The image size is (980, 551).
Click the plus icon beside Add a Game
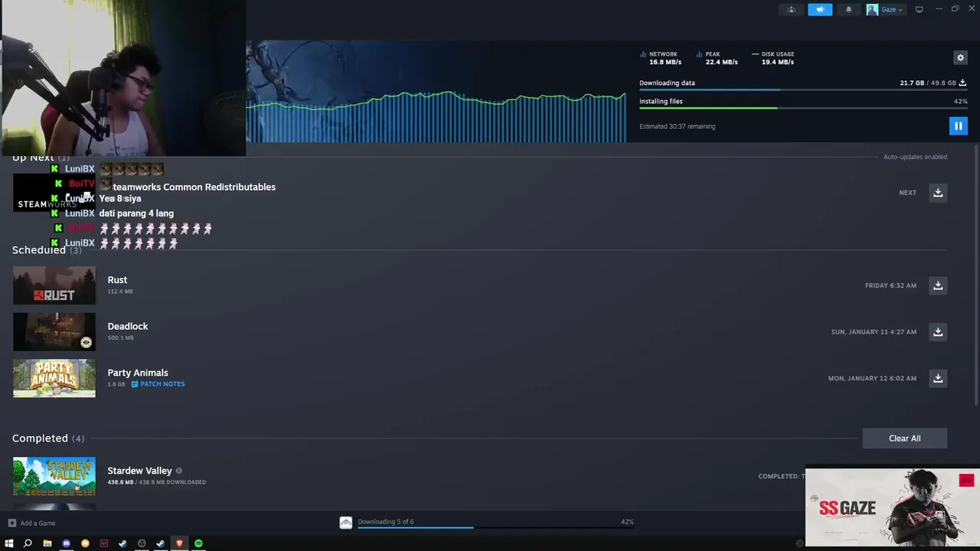point(11,523)
